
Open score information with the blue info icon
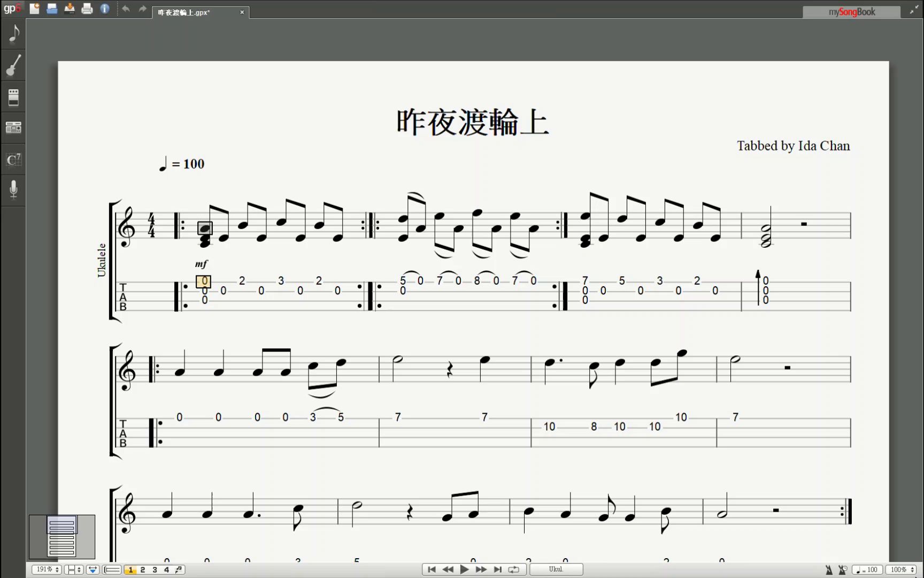(105, 9)
